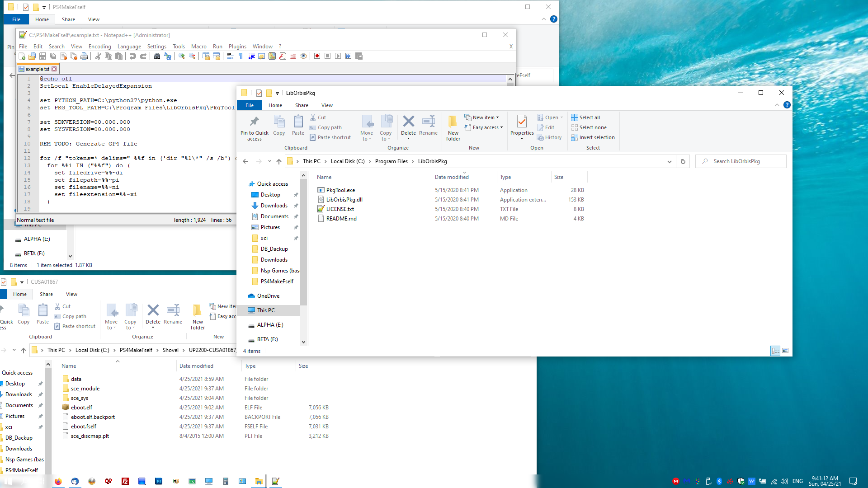The height and width of the screenshot is (488, 868).
Task: Switch LibOrbisPkg to large icons view
Action: click(785, 351)
